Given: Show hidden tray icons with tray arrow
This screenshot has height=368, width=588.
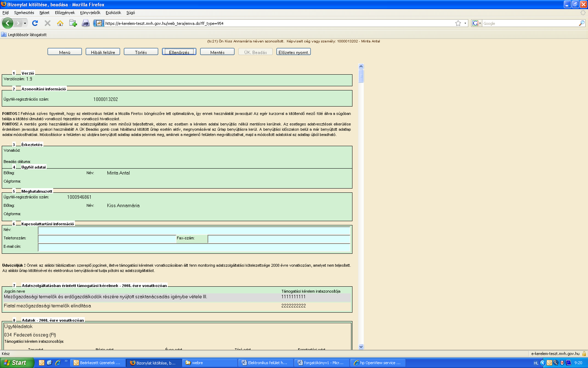Looking at the screenshot, I should coord(542,363).
